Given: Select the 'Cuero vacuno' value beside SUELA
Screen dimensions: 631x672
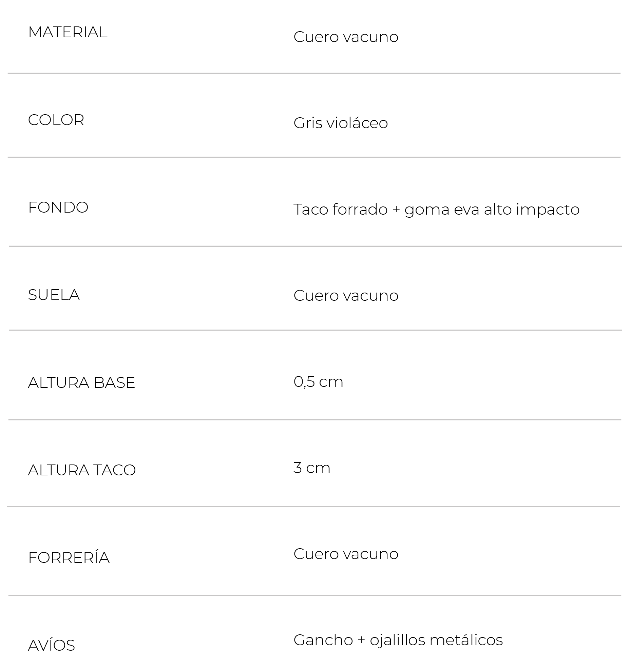Looking at the screenshot, I should (346, 295).
